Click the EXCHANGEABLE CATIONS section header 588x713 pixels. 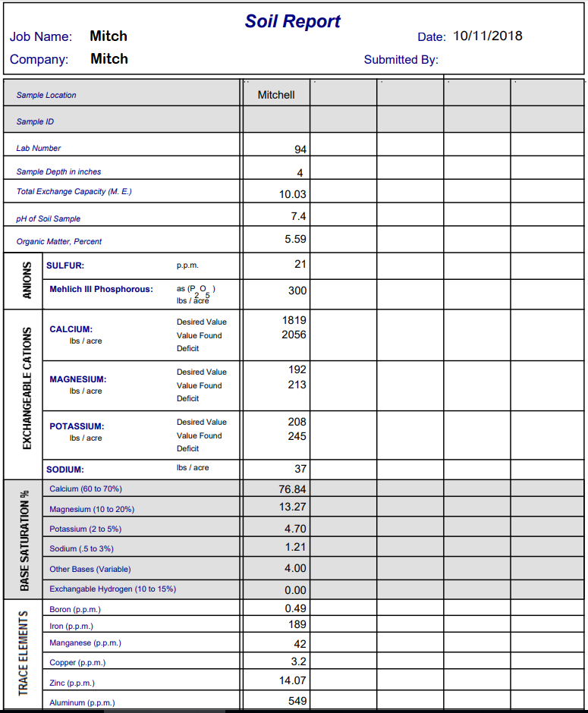pos(27,388)
